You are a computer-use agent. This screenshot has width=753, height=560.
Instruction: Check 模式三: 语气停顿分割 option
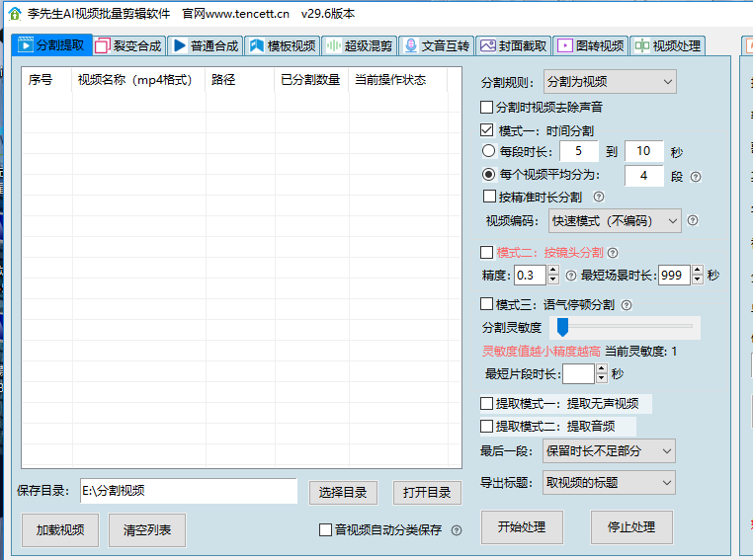coord(487,304)
